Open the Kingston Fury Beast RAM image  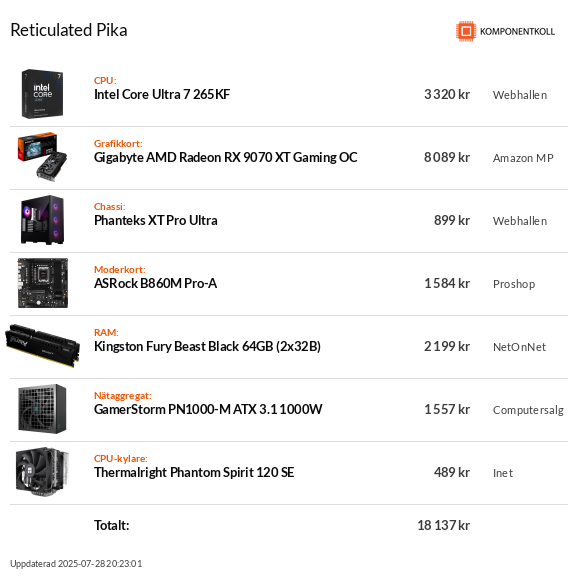[x=42, y=346]
